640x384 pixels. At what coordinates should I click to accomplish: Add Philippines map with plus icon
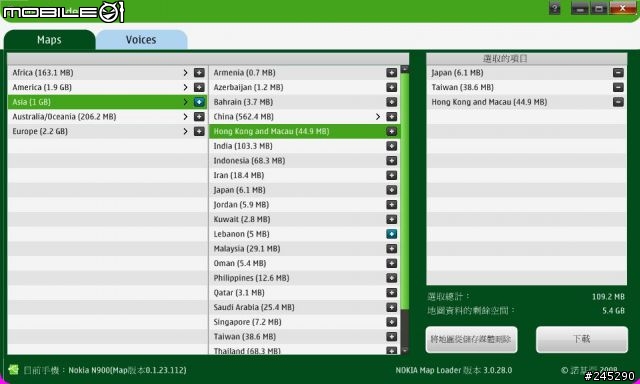tap(391, 278)
